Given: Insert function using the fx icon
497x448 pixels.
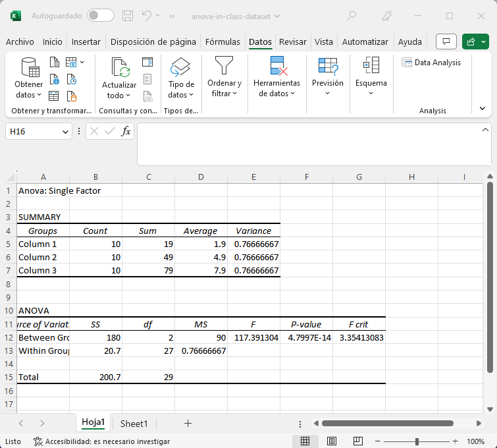Looking at the screenshot, I should coord(126,131).
